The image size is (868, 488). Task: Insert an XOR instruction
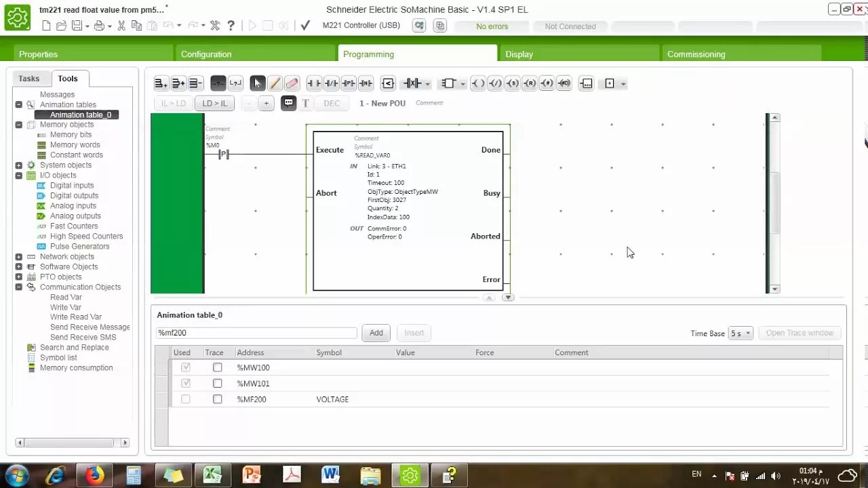click(x=412, y=83)
